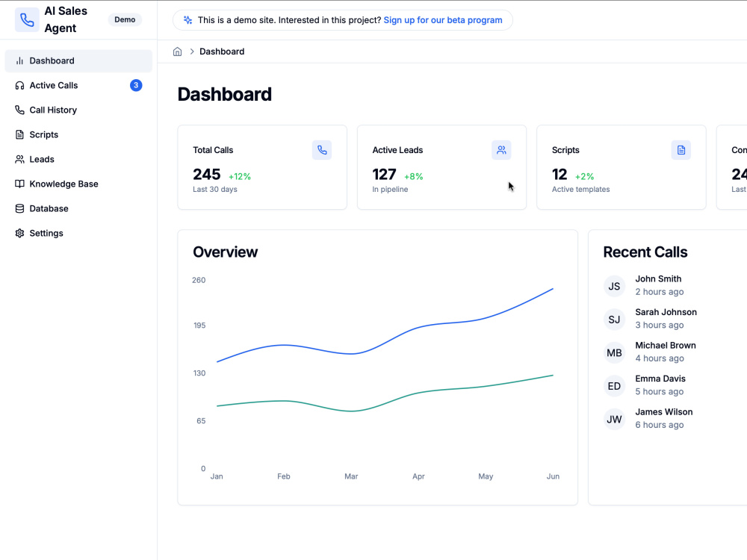Click the MB avatar for Michael Brown
Viewport: 747px width, 560px height.
click(614, 352)
